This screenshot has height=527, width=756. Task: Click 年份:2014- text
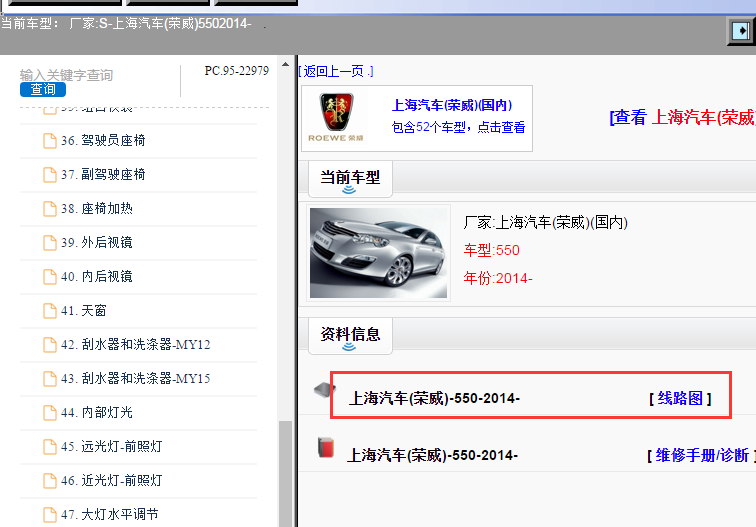tap(498, 278)
